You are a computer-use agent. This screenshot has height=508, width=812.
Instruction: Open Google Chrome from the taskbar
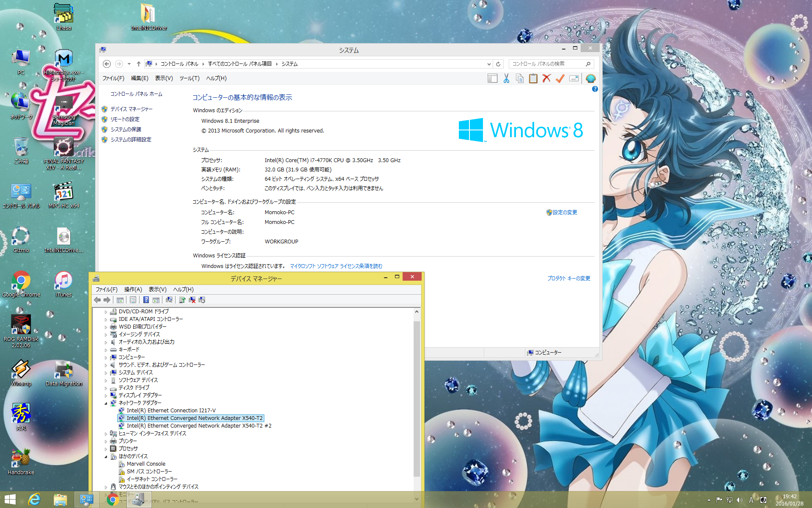tap(112, 500)
